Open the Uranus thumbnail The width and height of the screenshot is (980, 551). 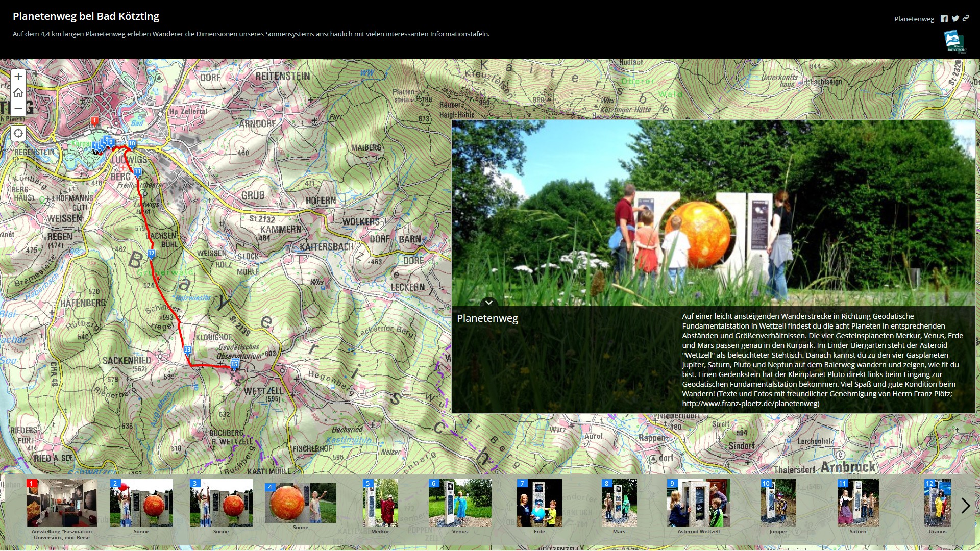(x=938, y=503)
